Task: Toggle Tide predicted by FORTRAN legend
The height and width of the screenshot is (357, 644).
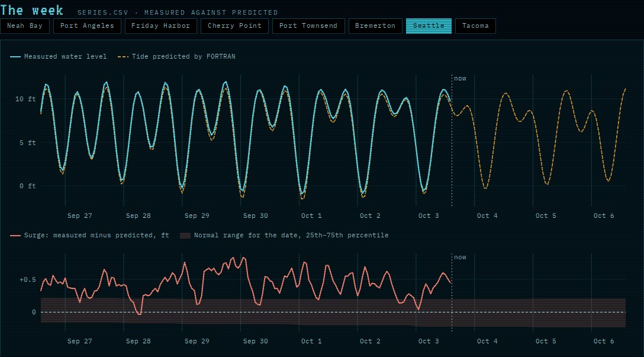Action: tap(176, 57)
